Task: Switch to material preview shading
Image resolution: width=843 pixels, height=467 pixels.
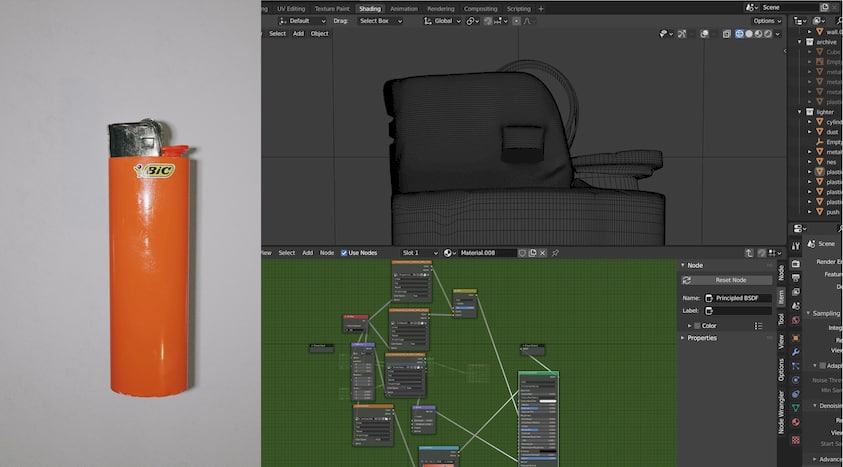Action: (759, 34)
